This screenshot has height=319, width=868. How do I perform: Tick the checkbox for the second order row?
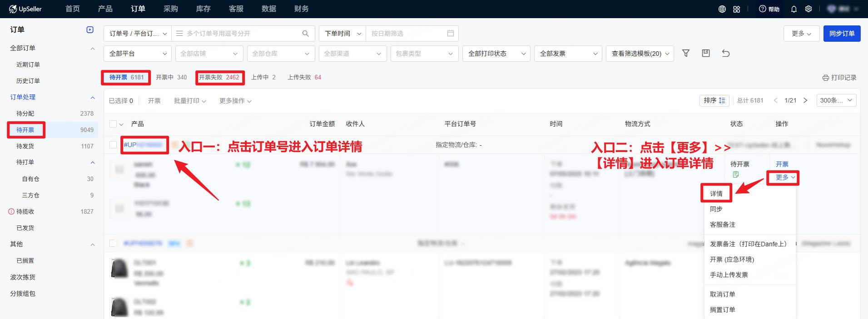(x=113, y=243)
